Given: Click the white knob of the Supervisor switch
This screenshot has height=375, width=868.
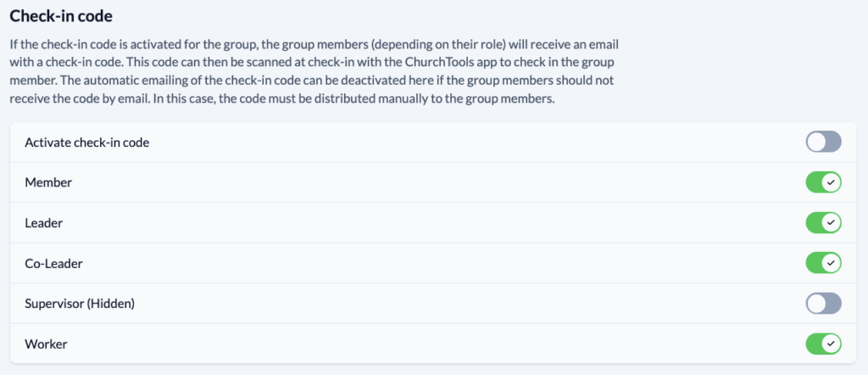Looking at the screenshot, I should [x=815, y=304].
